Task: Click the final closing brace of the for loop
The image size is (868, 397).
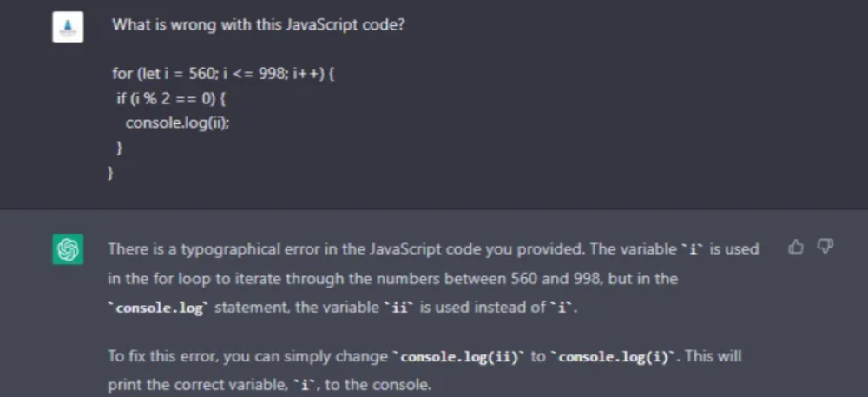Action: coord(110,172)
